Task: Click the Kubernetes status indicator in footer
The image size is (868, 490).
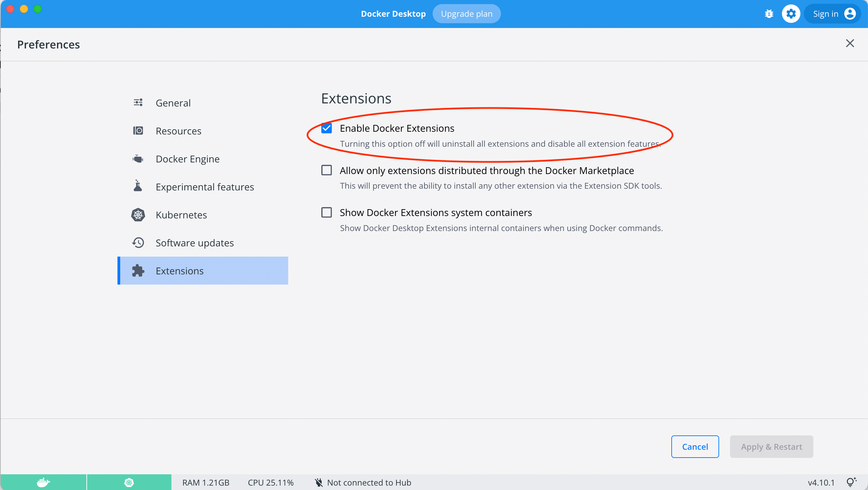Action: click(129, 482)
